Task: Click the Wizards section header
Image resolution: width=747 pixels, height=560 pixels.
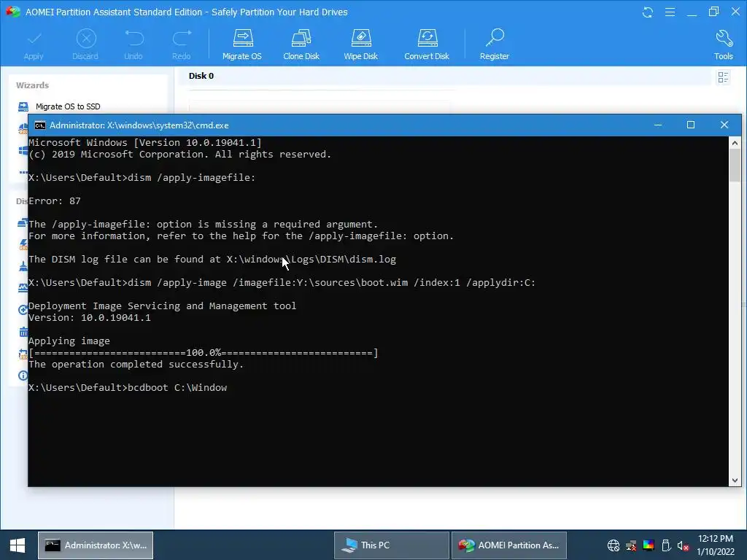Action: (x=32, y=85)
